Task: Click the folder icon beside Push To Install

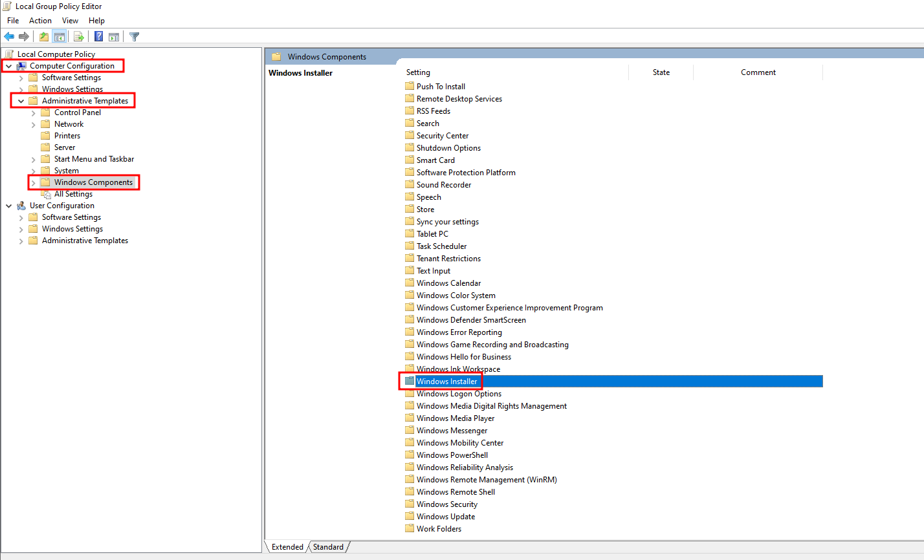Action: click(410, 86)
